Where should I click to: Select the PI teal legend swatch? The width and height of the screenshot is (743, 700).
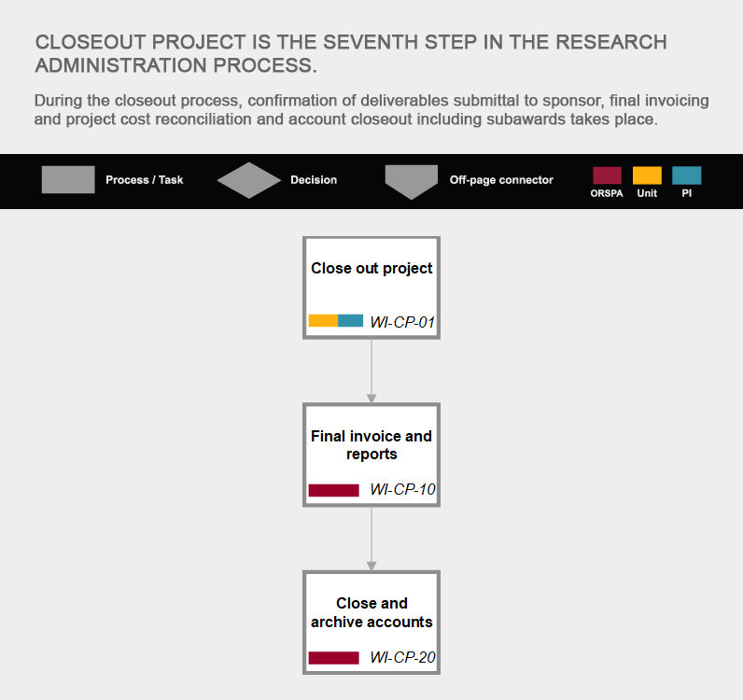tap(687, 175)
